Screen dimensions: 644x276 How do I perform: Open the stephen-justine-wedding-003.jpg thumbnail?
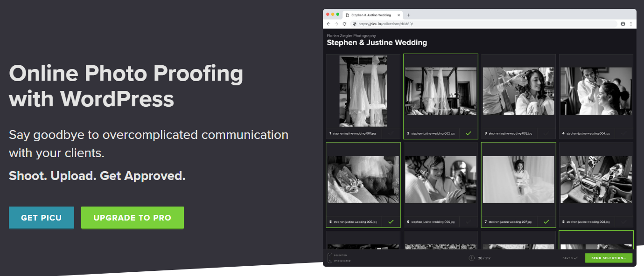pos(518,90)
